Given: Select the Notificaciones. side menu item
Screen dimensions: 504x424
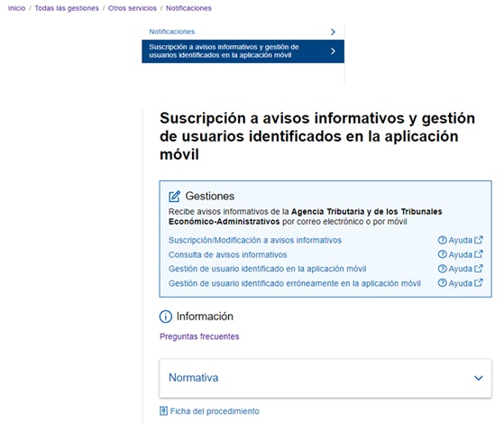Looking at the screenshot, I should (243, 32).
